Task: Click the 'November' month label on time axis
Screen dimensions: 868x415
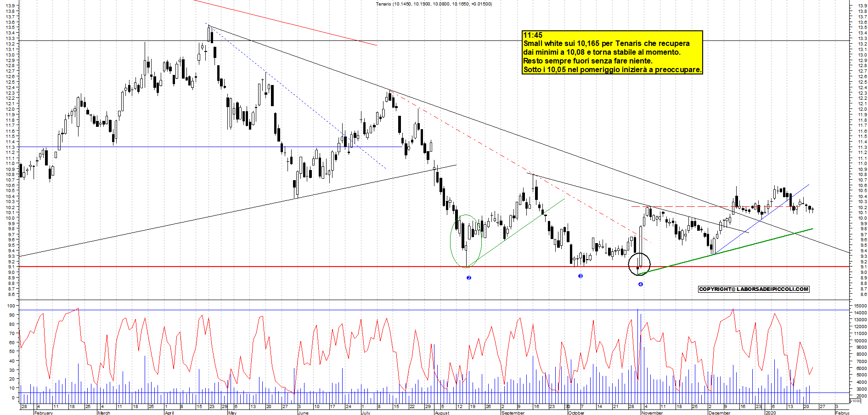Action: coord(652,412)
